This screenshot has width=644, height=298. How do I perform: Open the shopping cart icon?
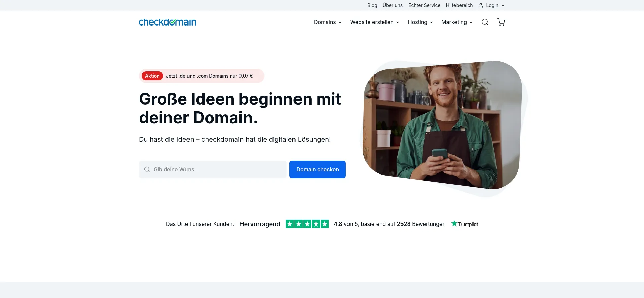tap(501, 22)
